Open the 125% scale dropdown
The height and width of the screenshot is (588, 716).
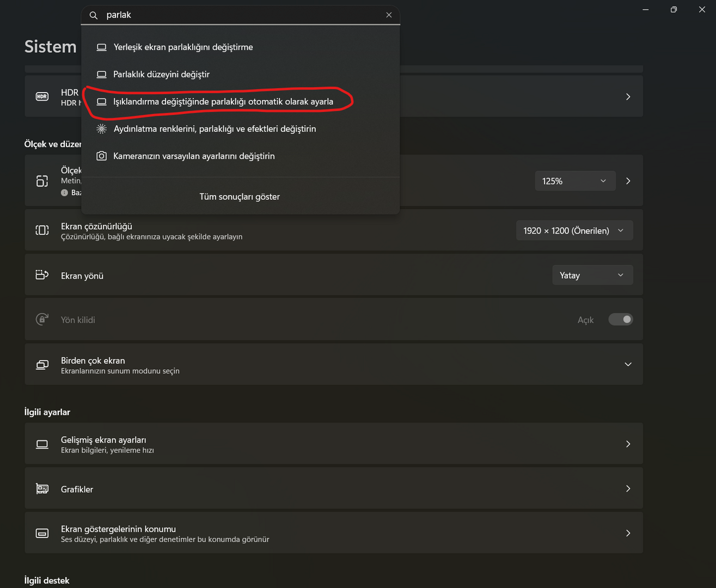pyautogui.click(x=575, y=181)
